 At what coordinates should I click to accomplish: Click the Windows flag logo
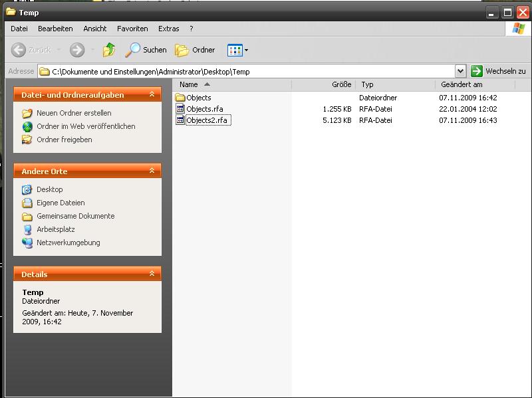click(x=518, y=29)
